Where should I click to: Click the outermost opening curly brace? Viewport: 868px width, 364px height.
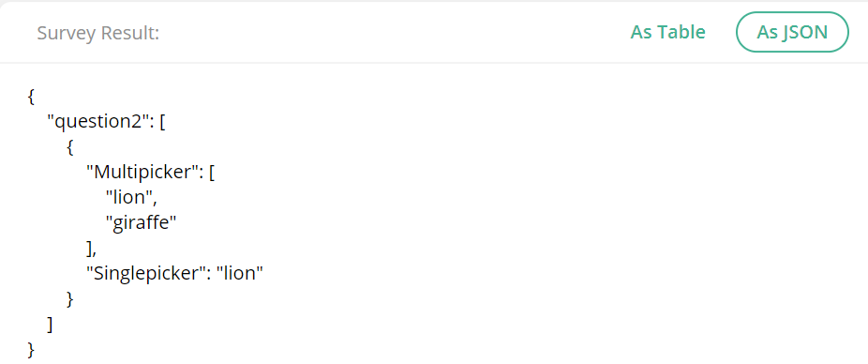(x=31, y=98)
